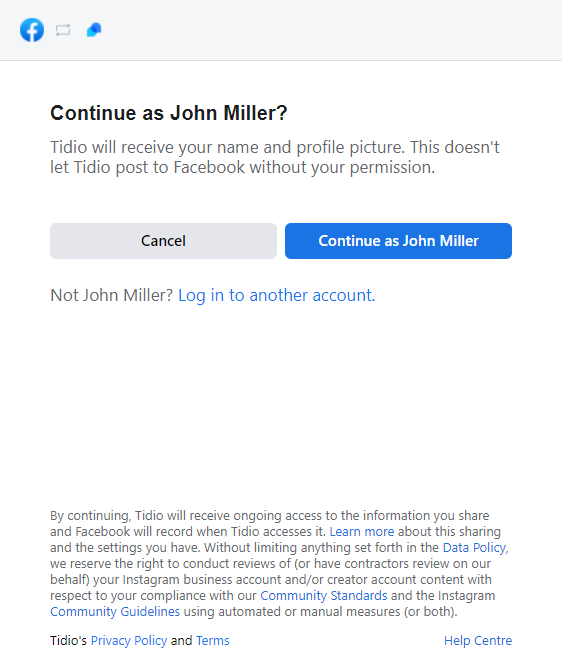Click the "By continuing" disclaimer paragraph
Viewport: 562px width, 670px height.
click(279, 564)
